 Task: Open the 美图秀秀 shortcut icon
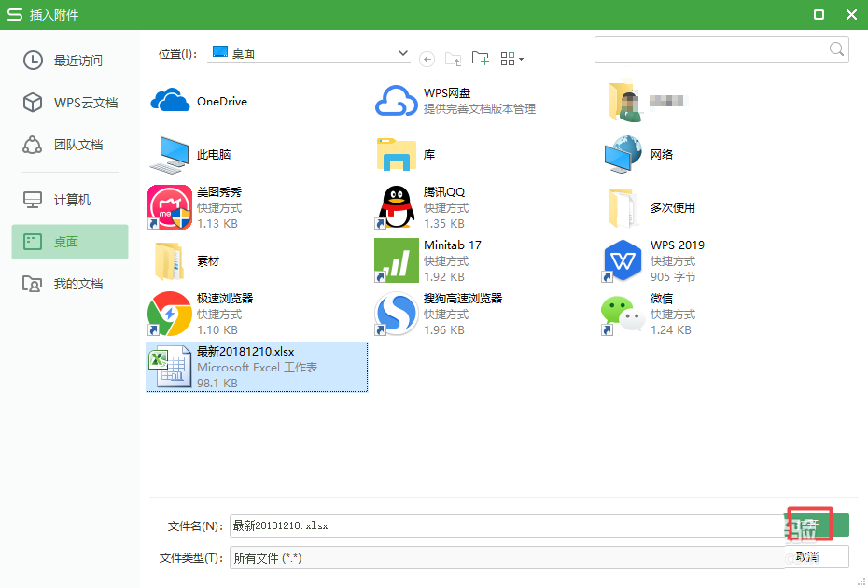pyautogui.click(x=170, y=206)
